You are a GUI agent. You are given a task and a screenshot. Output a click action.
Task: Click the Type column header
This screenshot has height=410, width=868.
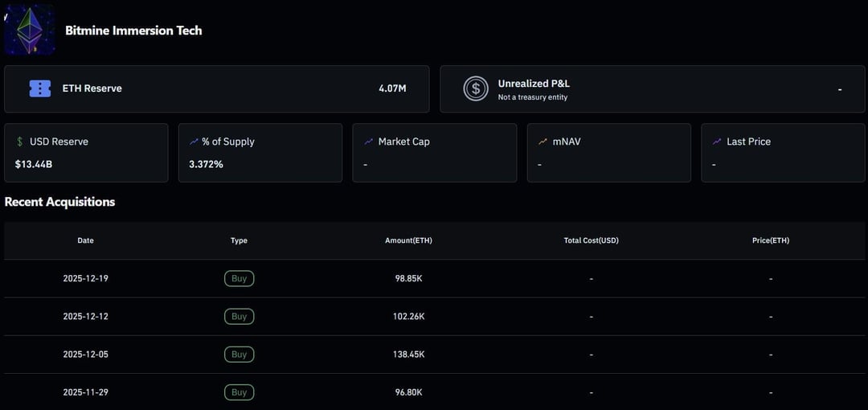click(239, 240)
